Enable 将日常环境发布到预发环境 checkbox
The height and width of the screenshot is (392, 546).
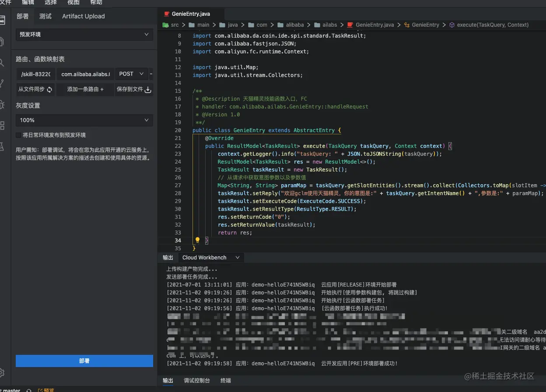click(18, 135)
